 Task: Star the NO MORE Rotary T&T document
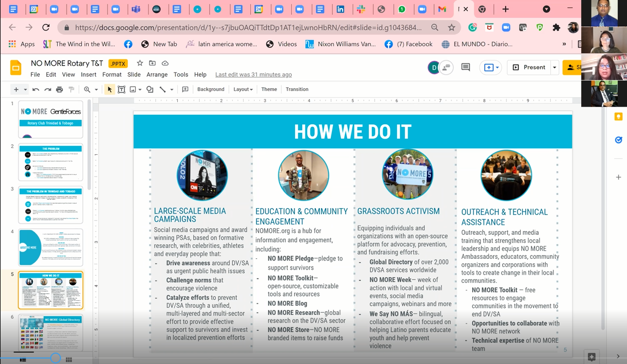(140, 63)
